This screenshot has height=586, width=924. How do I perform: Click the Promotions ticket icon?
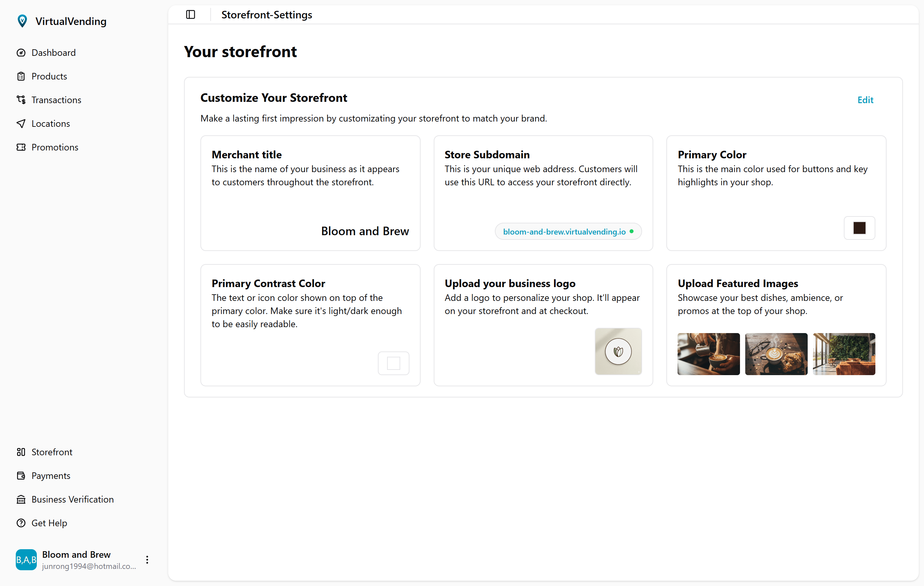(x=21, y=147)
